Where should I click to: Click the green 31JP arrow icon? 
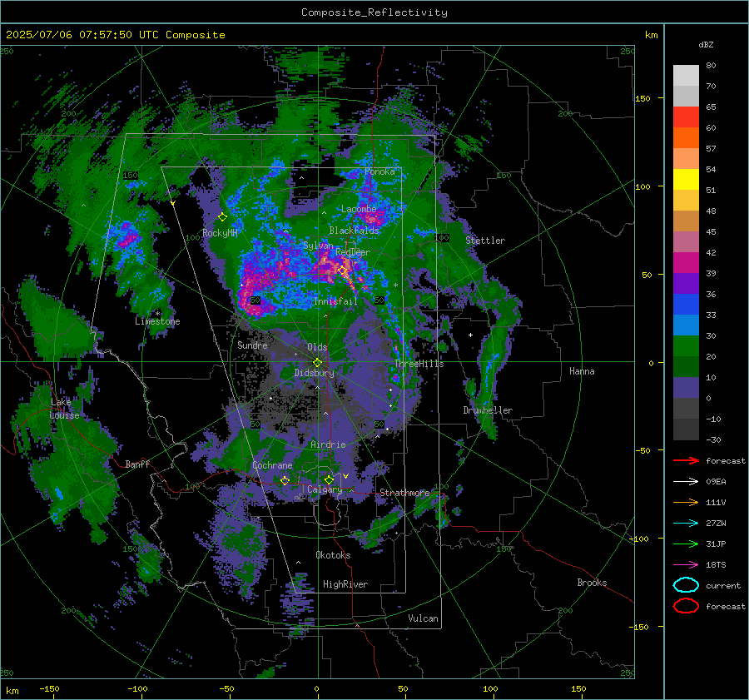[686, 544]
